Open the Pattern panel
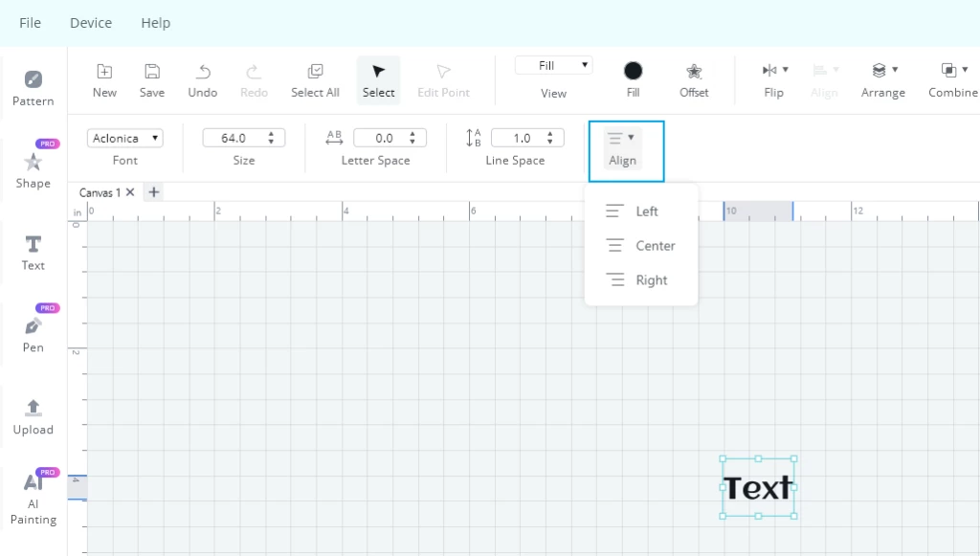 pos(33,88)
